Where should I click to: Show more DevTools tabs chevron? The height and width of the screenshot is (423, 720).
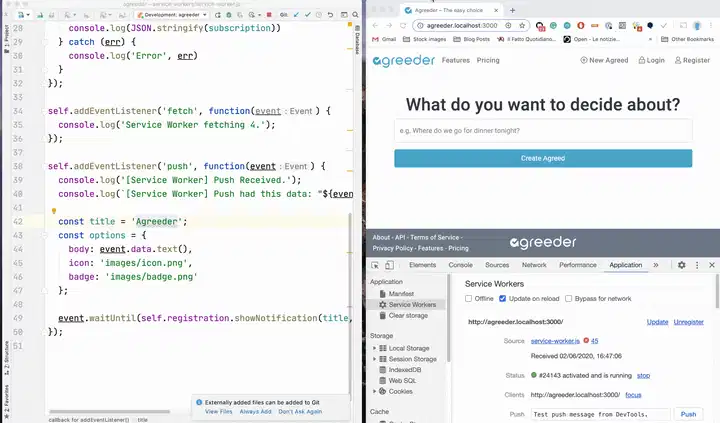(x=656, y=265)
